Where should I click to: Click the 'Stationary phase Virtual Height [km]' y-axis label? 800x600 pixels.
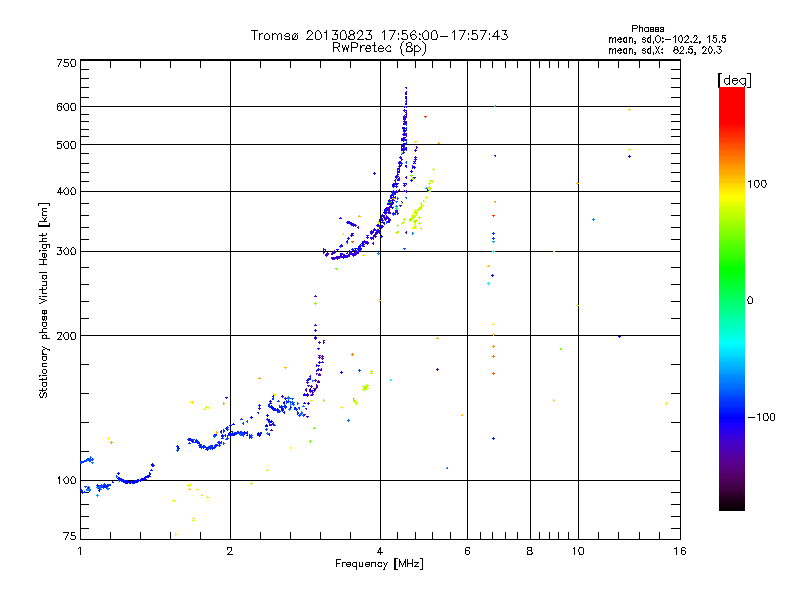[43, 300]
